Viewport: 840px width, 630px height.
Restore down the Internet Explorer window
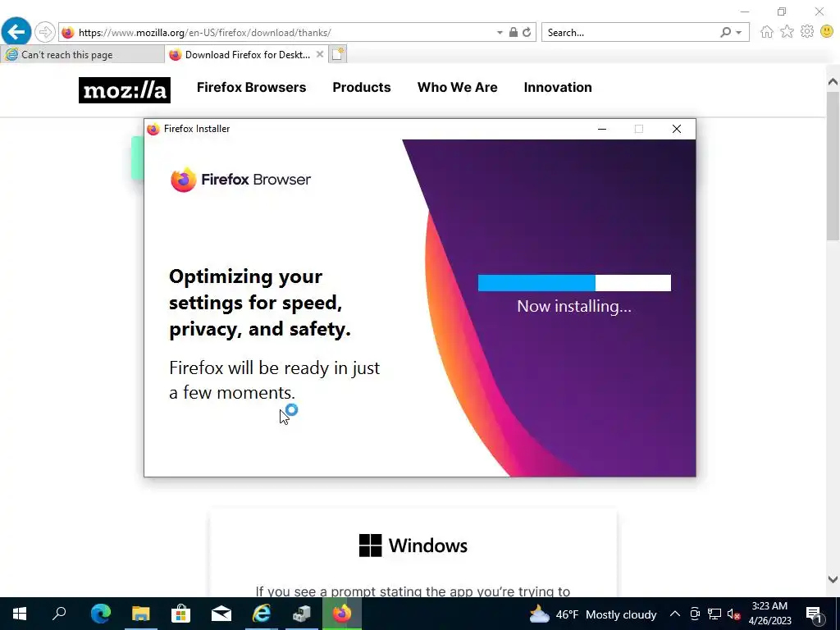[782, 11]
